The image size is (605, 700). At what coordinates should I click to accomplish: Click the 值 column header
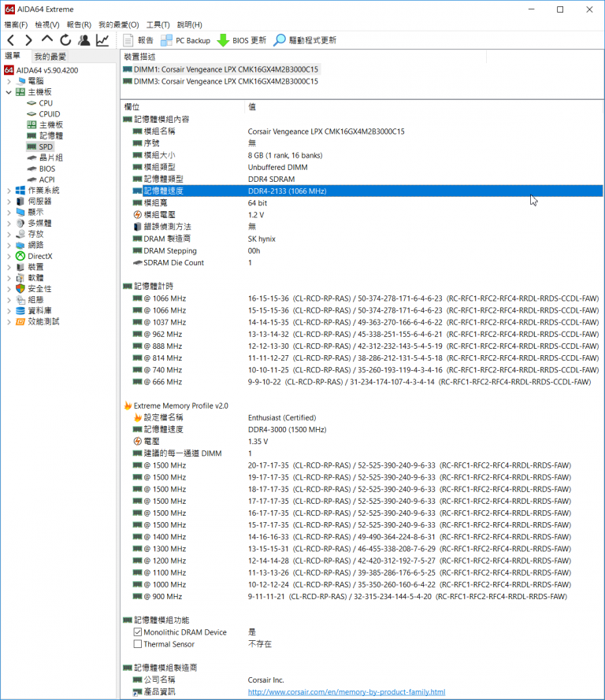424,107
